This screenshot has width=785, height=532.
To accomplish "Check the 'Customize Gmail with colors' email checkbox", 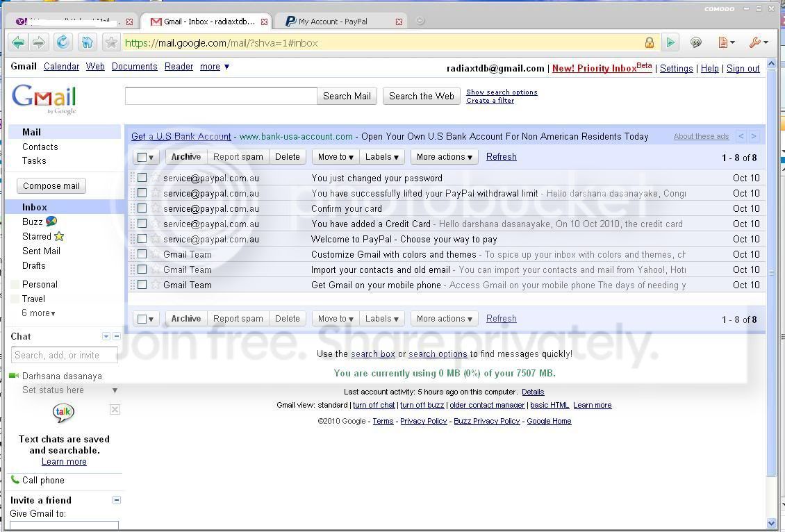I will (x=142, y=253).
